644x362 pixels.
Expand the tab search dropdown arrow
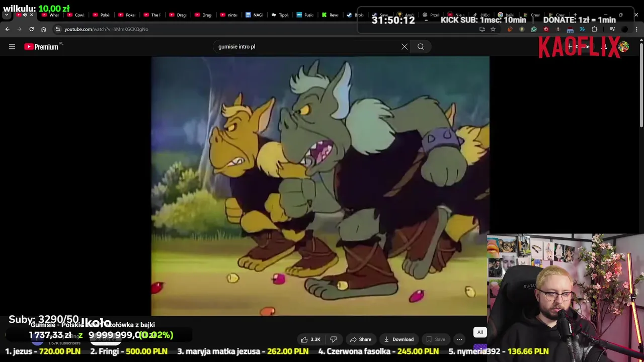[x=7, y=15]
